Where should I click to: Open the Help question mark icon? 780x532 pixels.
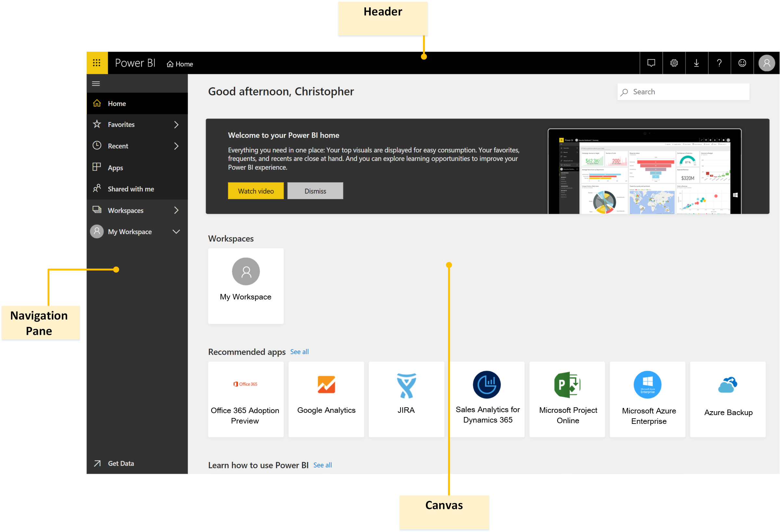click(719, 63)
